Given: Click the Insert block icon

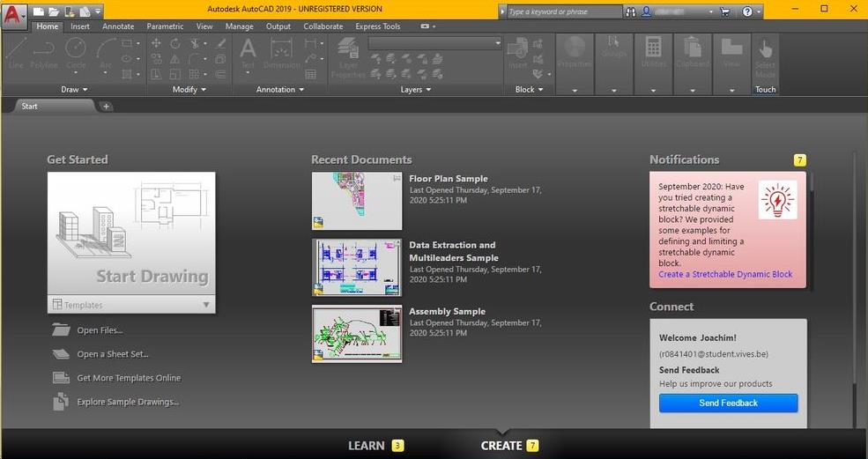Looking at the screenshot, I should (518, 51).
